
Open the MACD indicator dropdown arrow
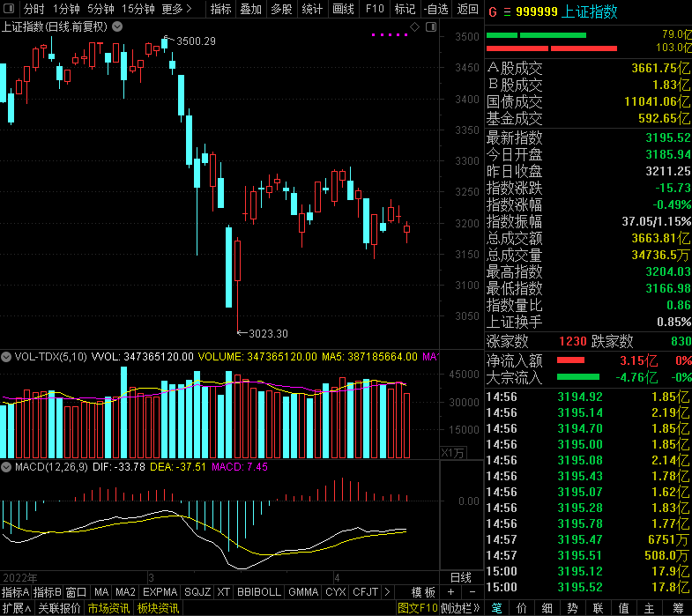7,466
